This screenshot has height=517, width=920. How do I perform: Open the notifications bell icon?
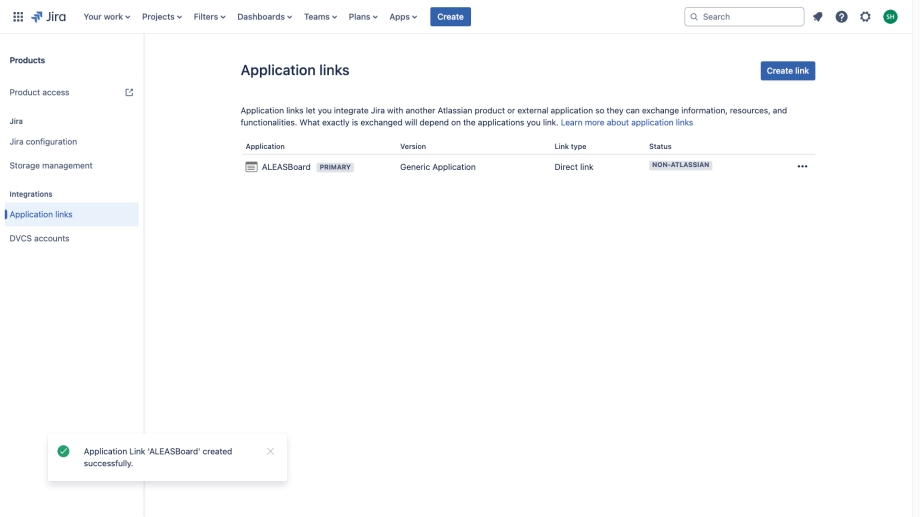click(817, 17)
